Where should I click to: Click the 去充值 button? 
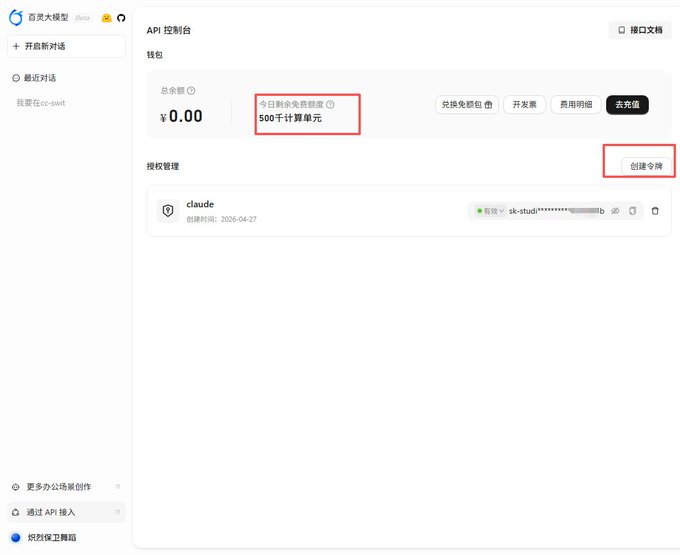(627, 104)
